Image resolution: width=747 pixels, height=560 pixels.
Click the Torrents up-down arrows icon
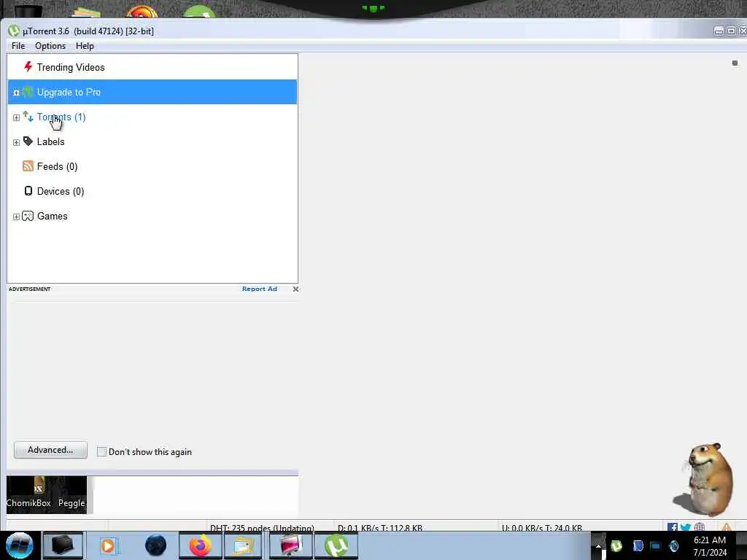[x=28, y=117]
